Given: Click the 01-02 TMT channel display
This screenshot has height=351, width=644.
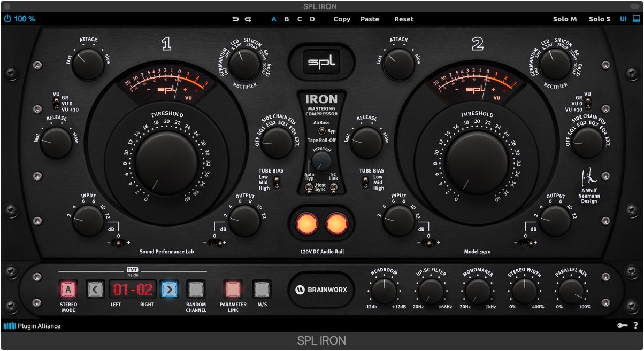Looking at the screenshot, I should 133,290.
